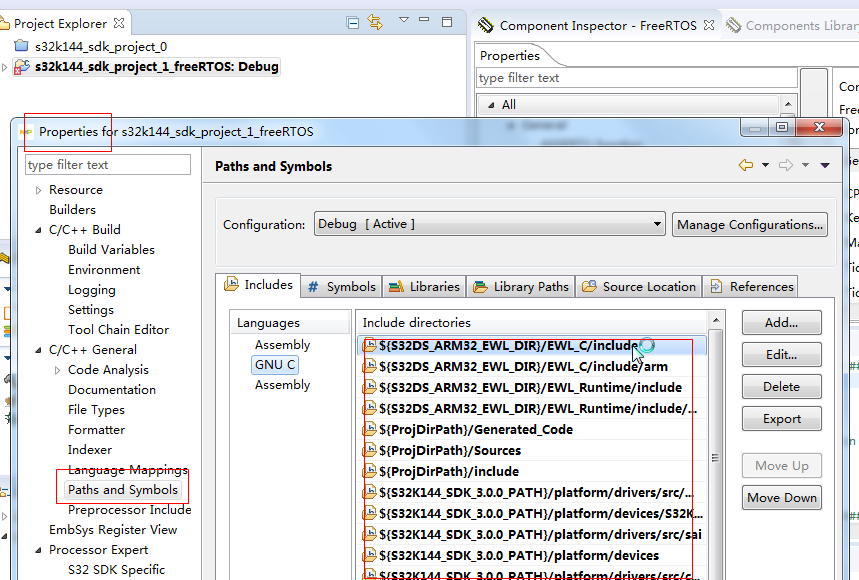Select s32k144_sdk_project_0 project
Screen dimensions: 859x580
(100, 47)
